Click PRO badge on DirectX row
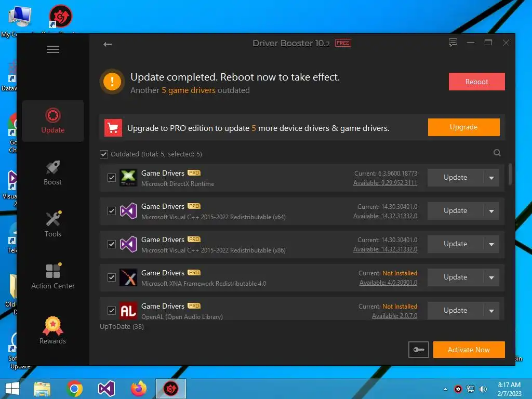Viewport: 532px width, 399px height. [x=194, y=173]
